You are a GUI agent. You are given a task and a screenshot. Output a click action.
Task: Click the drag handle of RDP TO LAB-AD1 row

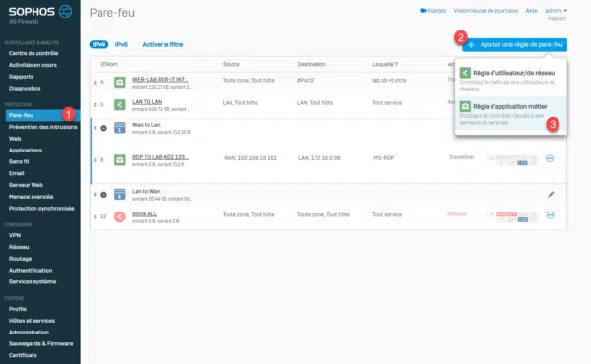point(95,160)
